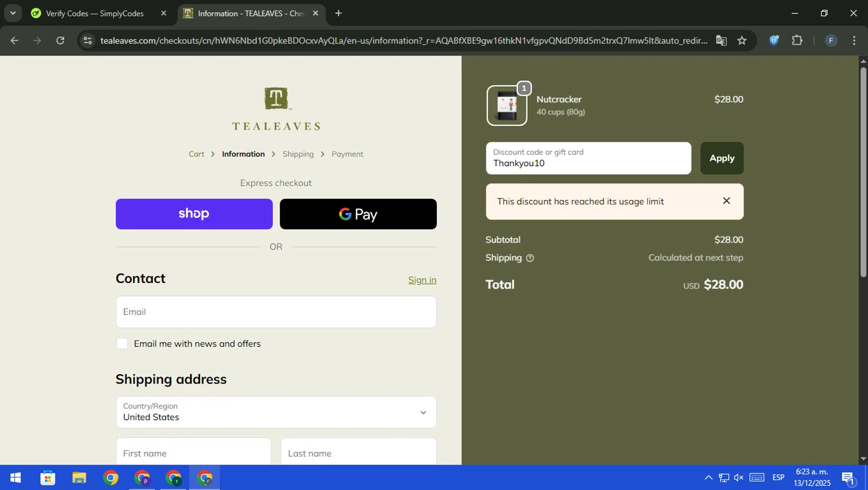Click the Nutcracker product thumbnail
868x490 pixels.
(507, 105)
